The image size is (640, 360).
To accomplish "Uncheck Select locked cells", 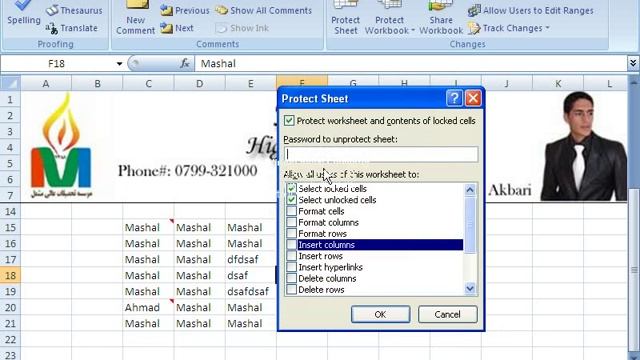I will coord(291,188).
